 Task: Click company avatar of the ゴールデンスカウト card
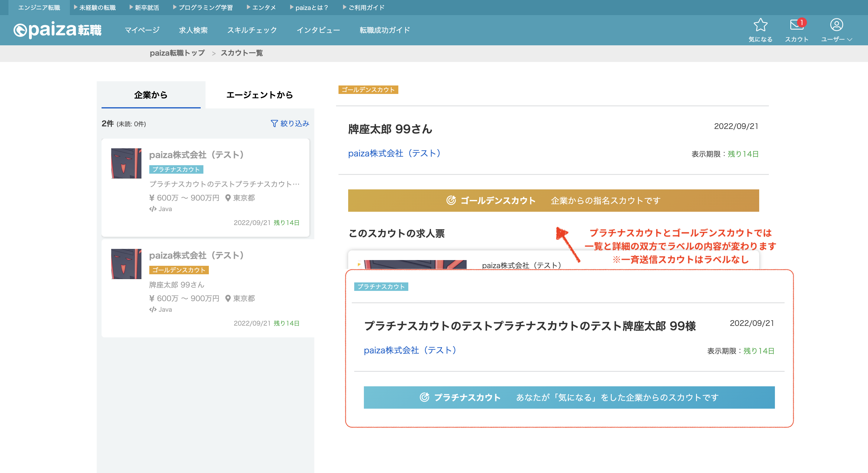pos(126,264)
